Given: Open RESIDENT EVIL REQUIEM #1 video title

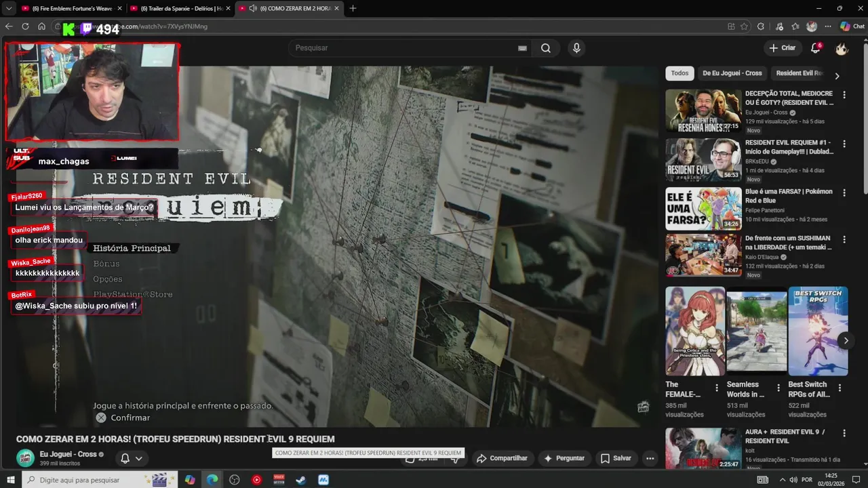Looking at the screenshot, I should coord(789,147).
